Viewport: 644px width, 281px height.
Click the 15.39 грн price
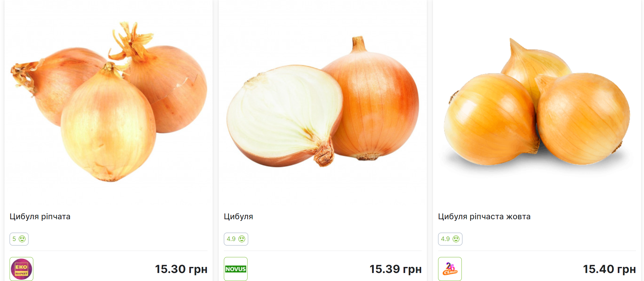coord(395,269)
